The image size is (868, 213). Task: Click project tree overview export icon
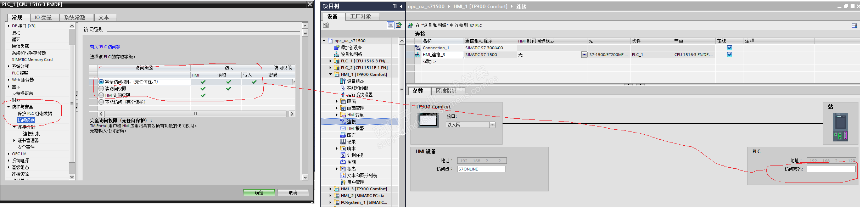[399, 25]
